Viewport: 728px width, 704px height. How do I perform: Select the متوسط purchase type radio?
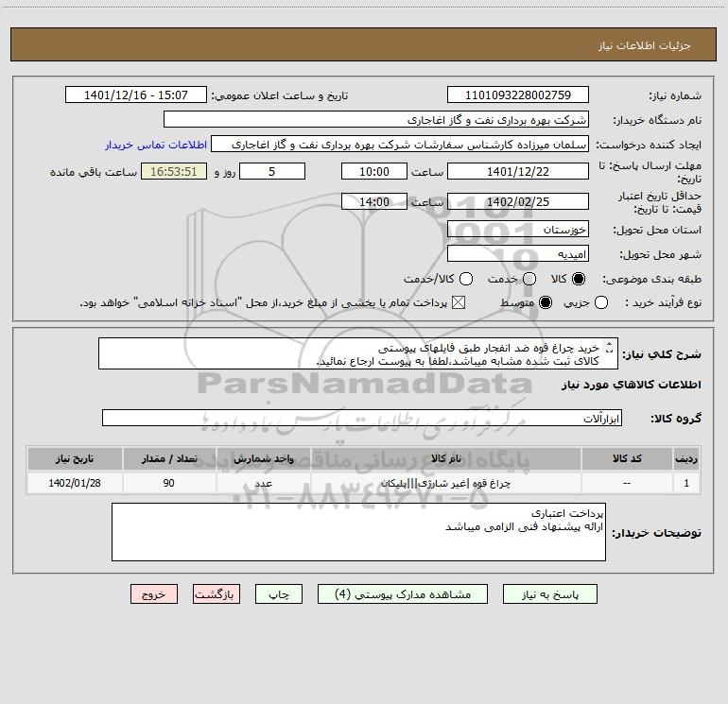pos(546,302)
